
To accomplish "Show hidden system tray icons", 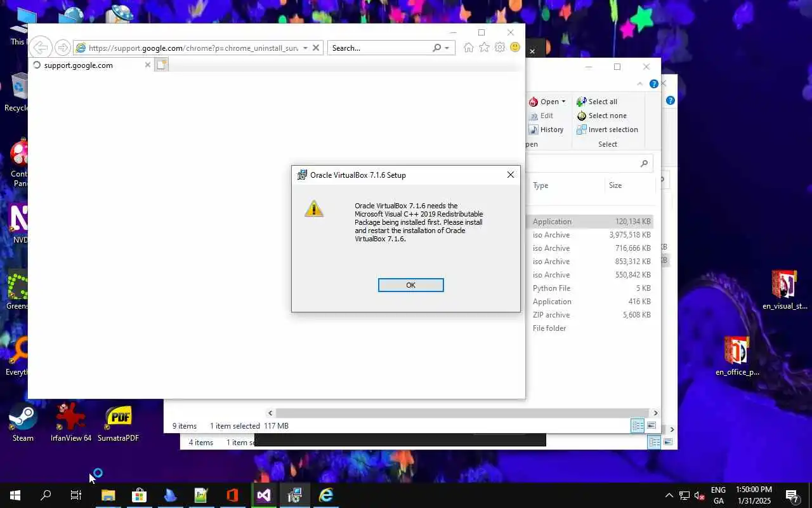I will [x=669, y=495].
